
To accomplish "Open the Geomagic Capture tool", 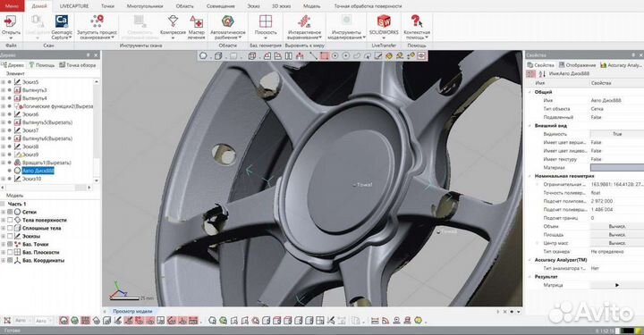I will click(62, 27).
